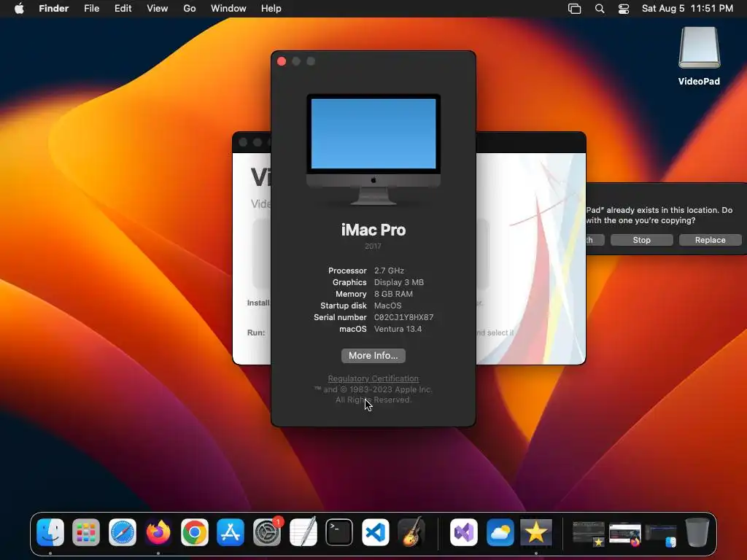Close the About This Mac window
Image resolution: width=747 pixels, height=560 pixels.
282,61
